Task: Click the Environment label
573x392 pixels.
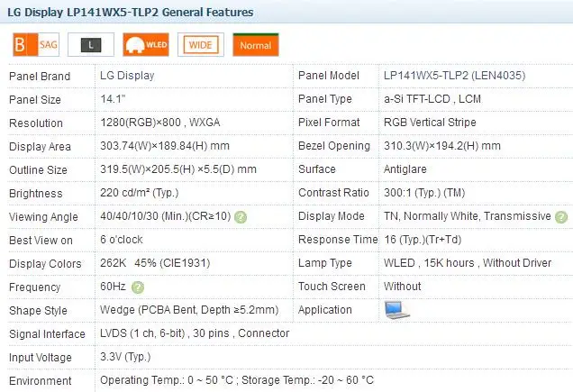Action: pos(41,380)
